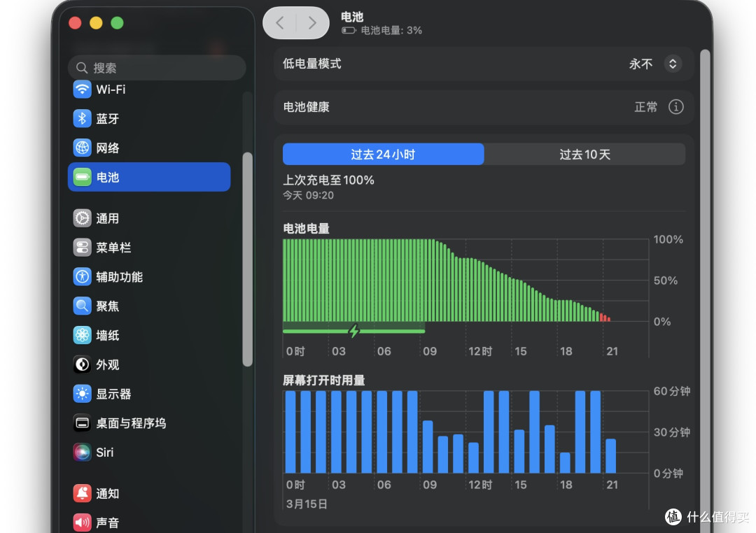Click the Low Power Mode stepper arrows

pos(673,64)
